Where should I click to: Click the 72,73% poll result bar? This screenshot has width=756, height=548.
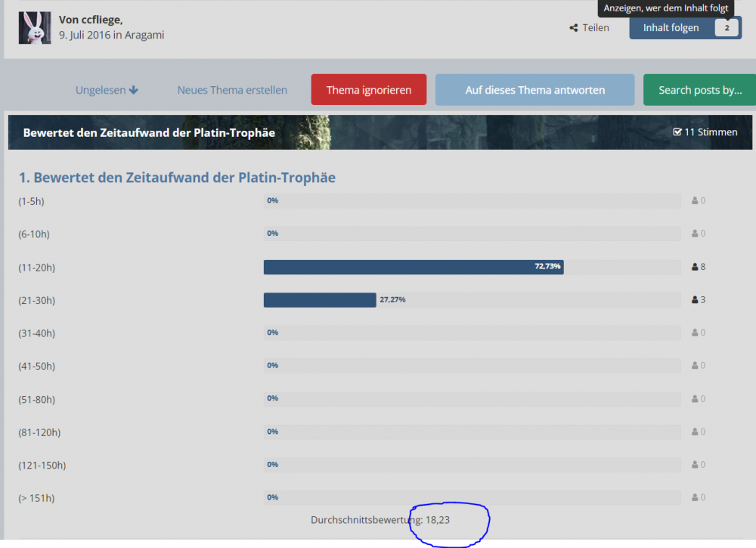[x=414, y=267]
